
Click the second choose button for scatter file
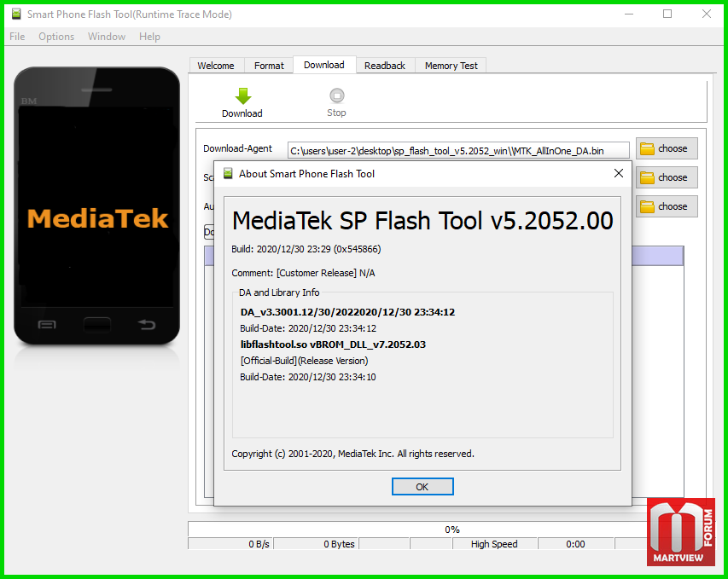pos(667,177)
